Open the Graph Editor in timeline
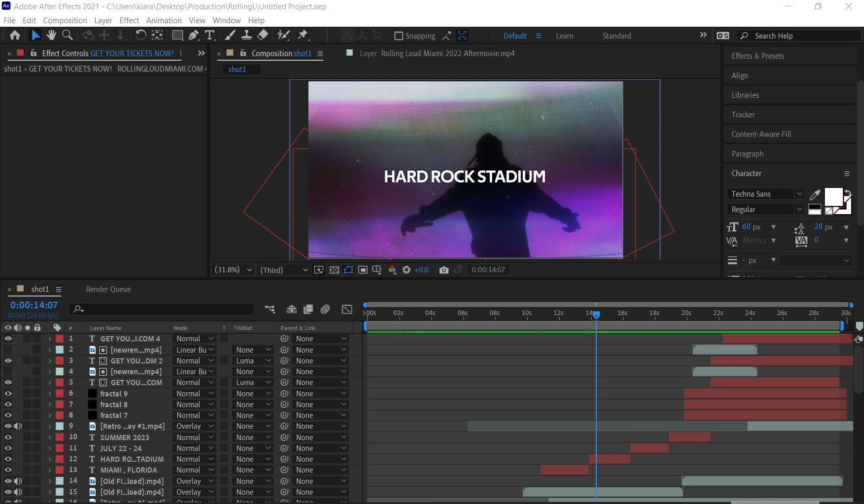The width and height of the screenshot is (864, 504). tap(347, 309)
